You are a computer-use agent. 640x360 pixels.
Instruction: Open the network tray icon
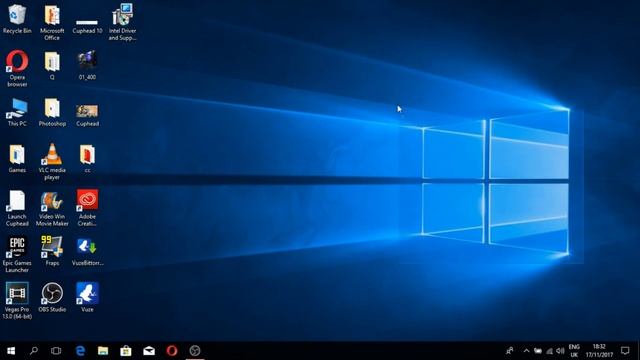(549, 351)
